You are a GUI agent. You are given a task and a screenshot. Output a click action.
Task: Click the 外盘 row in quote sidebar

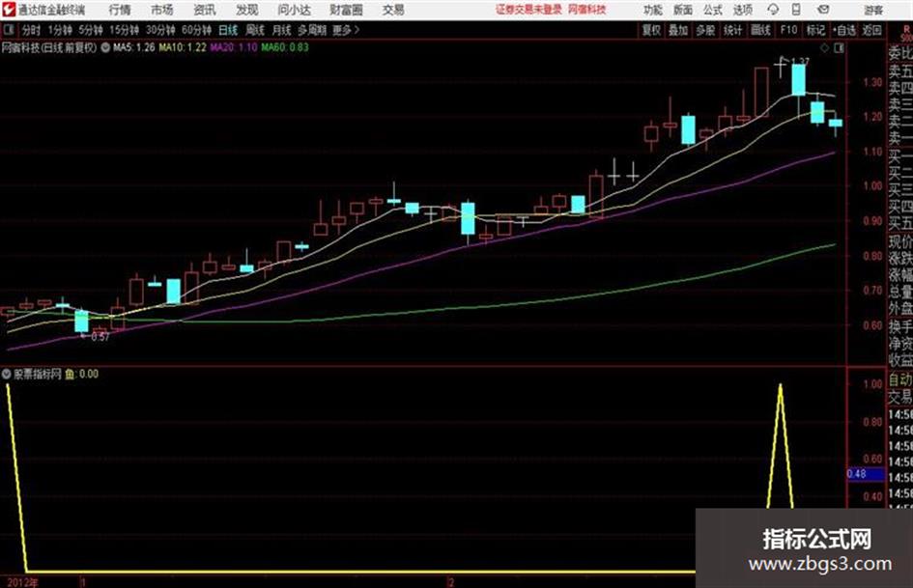click(x=900, y=309)
